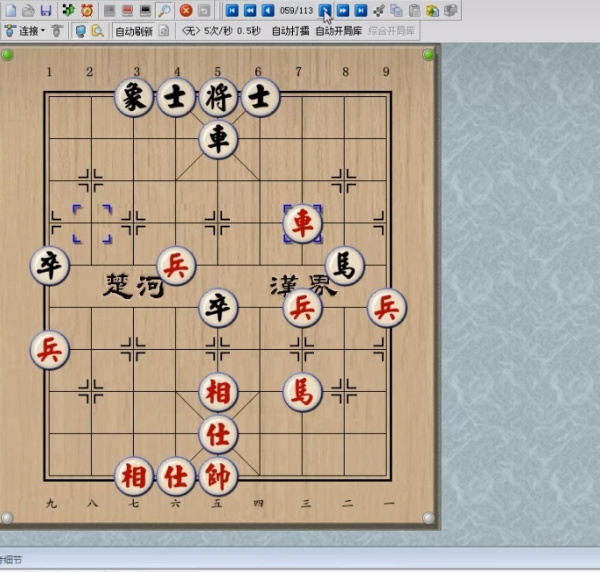Click the paste clipboard icon
The width and height of the screenshot is (600, 572).
coord(414,10)
